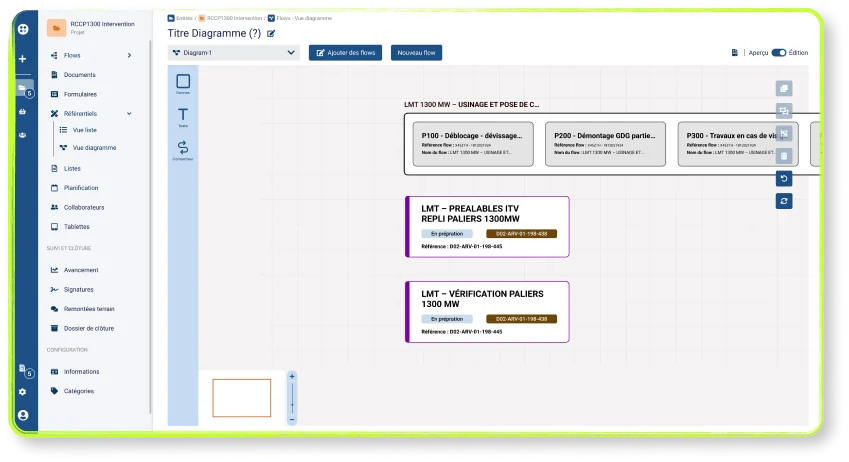Click the sidebar vertical scrollbar
Screen dimensions: 849x462
[x=150, y=227]
